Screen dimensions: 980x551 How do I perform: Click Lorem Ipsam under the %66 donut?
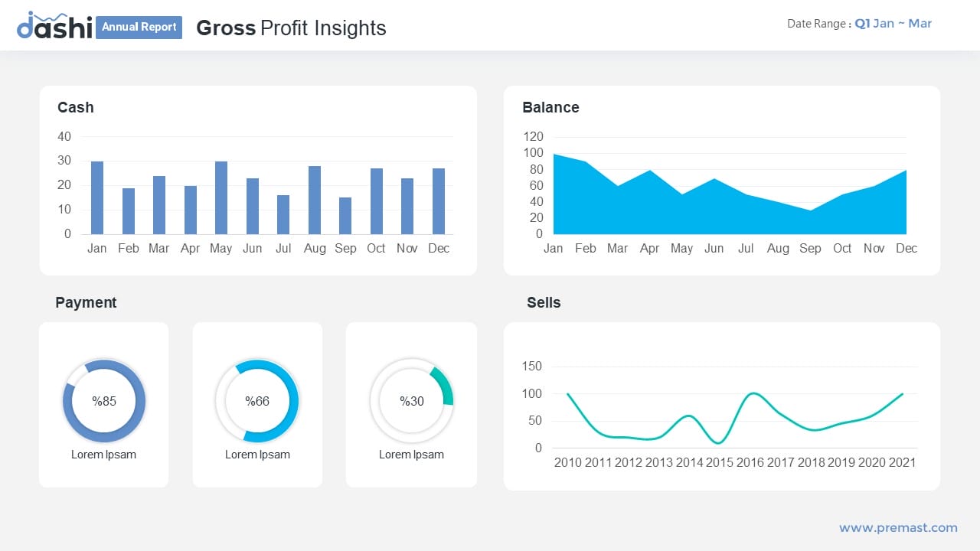point(257,455)
